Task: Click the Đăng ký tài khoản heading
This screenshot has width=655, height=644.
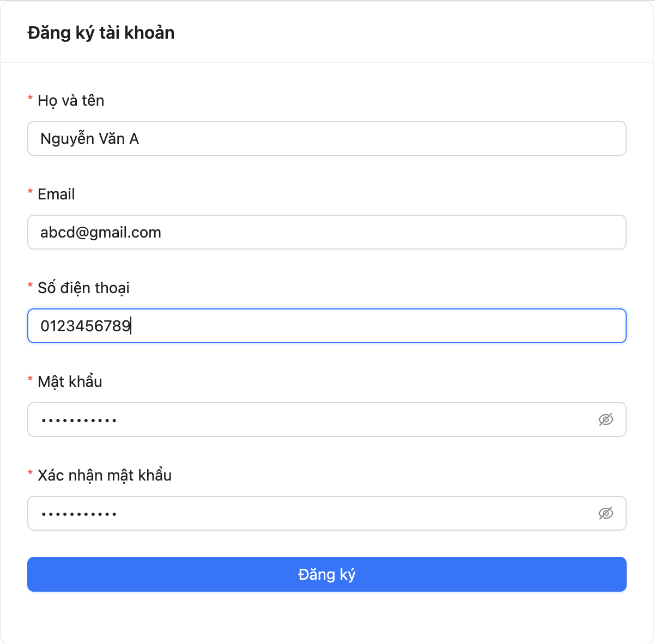Action: click(x=101, y=33)
